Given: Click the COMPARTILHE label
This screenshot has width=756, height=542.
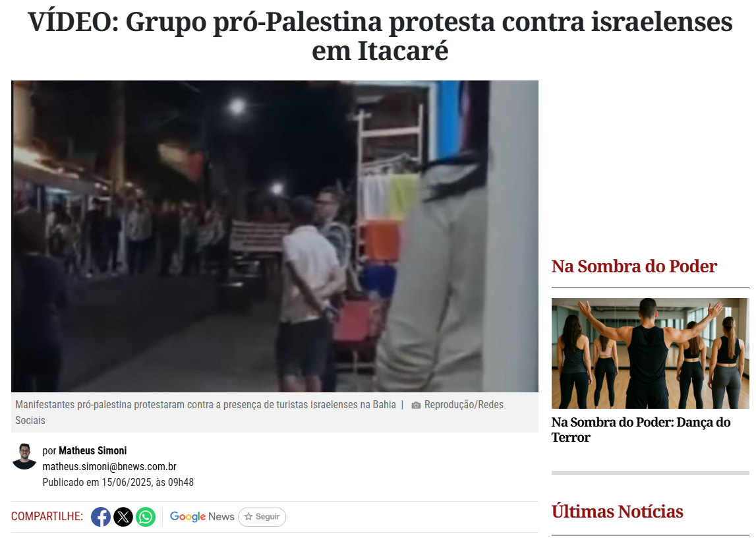Looking at the screenshot, I should click(47, 516).
